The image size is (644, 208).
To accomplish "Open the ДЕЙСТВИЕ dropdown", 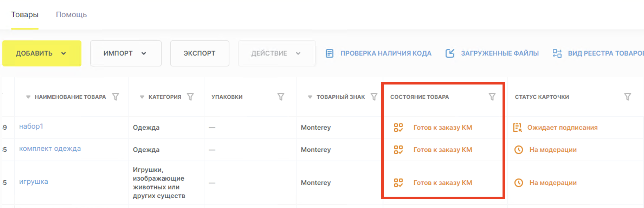I will 277,53.
